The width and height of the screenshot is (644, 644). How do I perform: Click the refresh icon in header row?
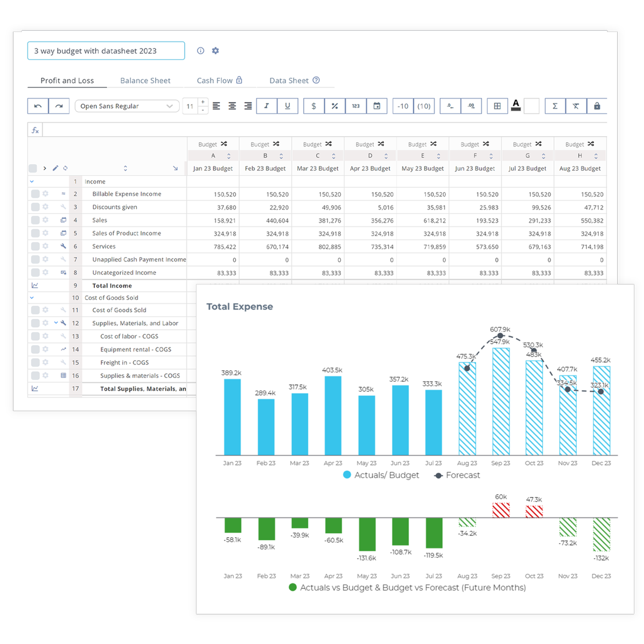click(65, 168)
